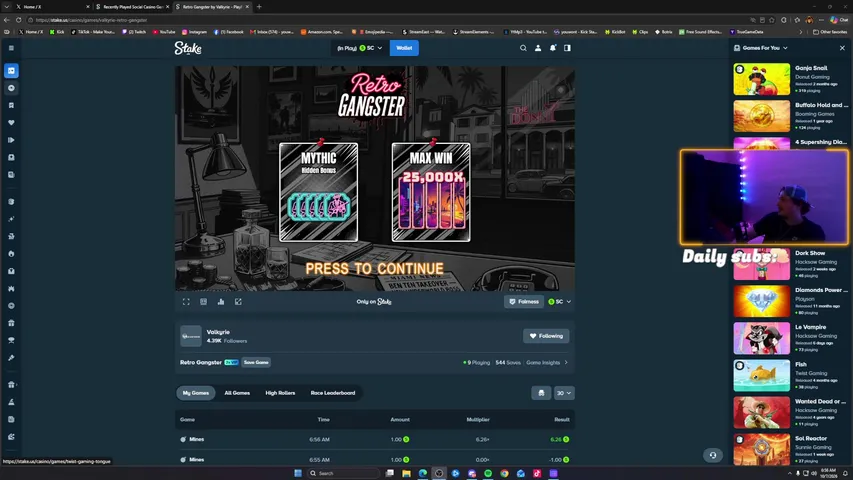Image resolution: width=853 pixels, height=480 pixels.
Task: Open the Stake hamburger menu
Action: 11,48
